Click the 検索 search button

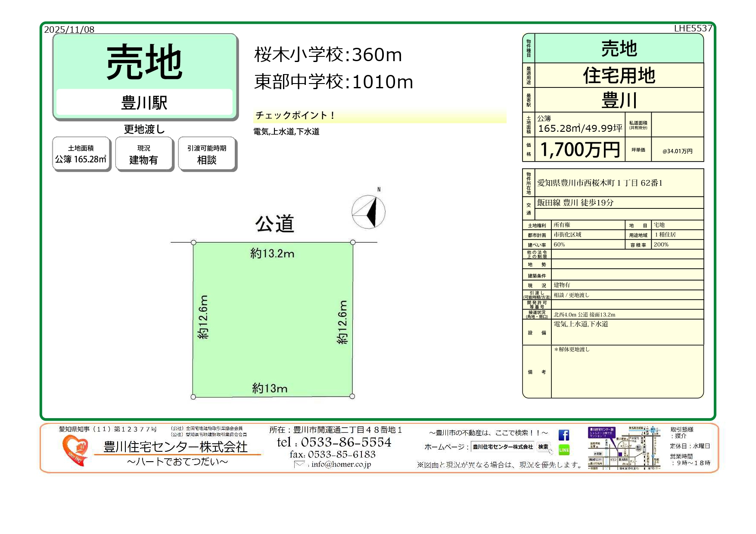543,447
